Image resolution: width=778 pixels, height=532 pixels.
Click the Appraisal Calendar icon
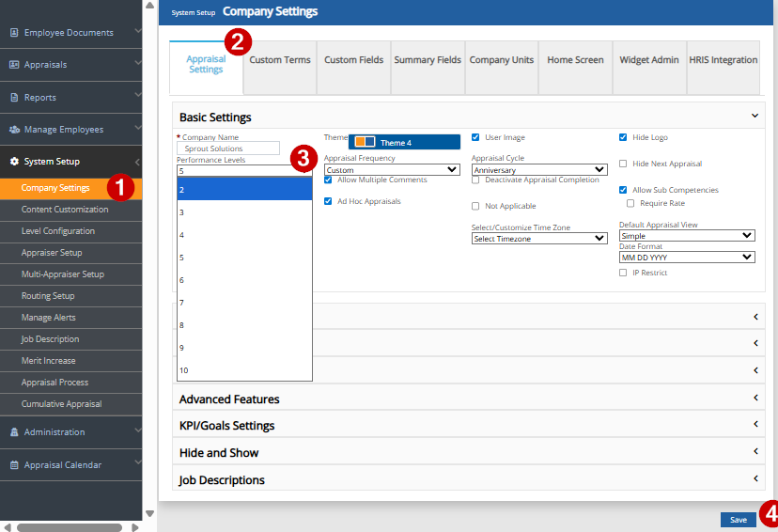[x=14, y=465]
